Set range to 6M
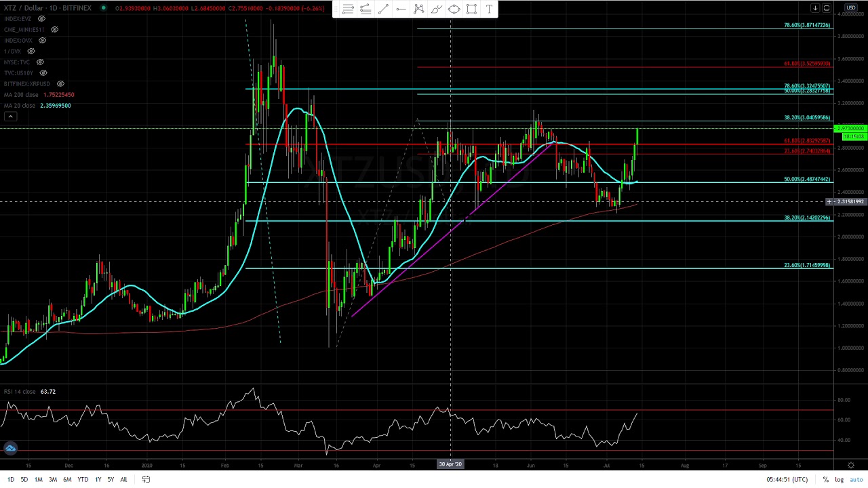Viewport: 868px width, 488px height. pyautogui.click(x=67, y=479)
